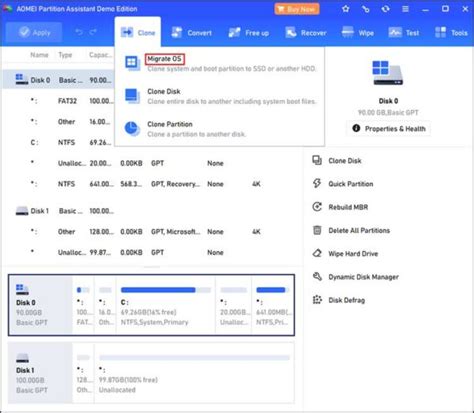The image size is (474, 413).
Task: Open the Test menu
Action: click(404, 33)
